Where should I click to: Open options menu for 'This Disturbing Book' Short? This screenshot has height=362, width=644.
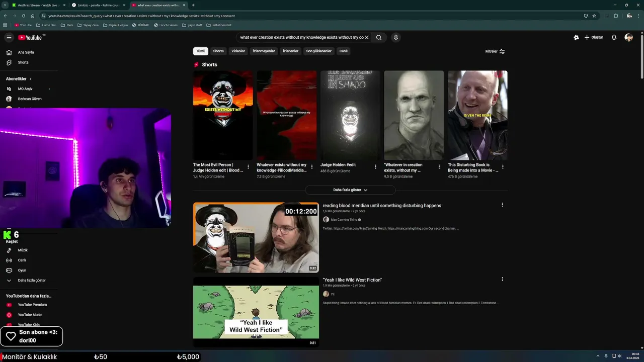503,167
